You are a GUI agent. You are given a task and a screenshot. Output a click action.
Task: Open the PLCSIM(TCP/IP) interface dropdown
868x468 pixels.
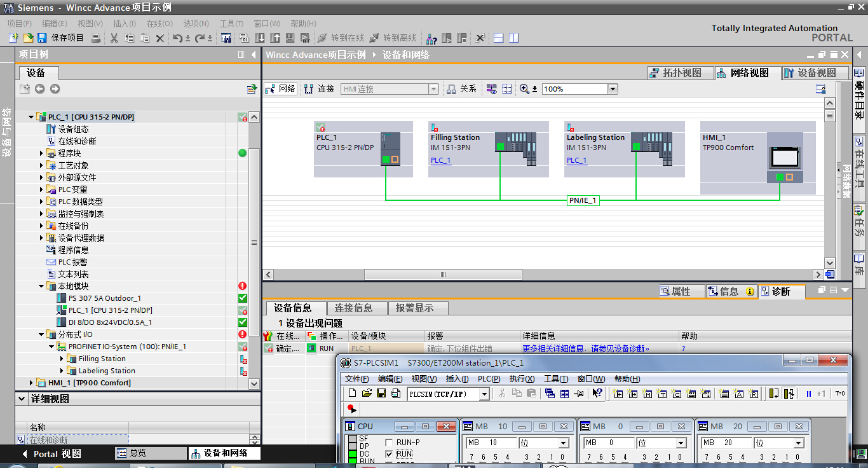(x=484, y=394)
